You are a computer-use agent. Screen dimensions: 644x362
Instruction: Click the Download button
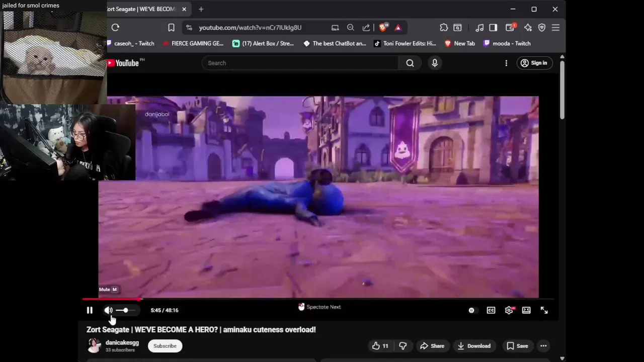click(x=474, y=346)
